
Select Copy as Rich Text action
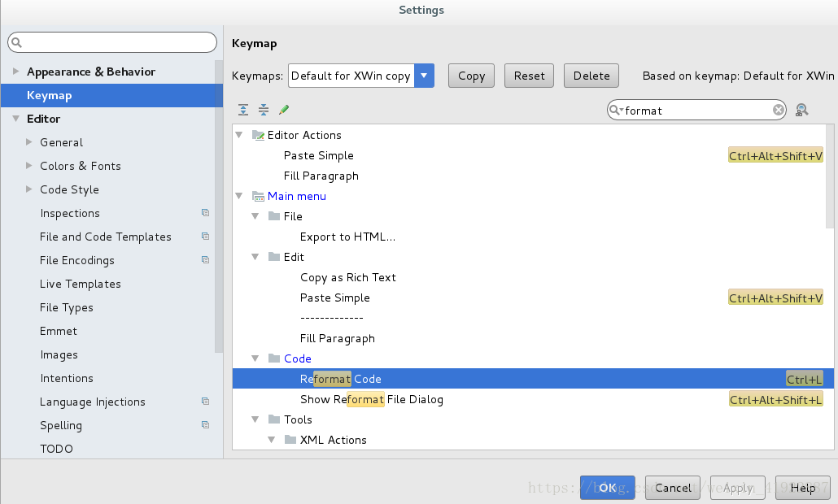tap(348, 278)
